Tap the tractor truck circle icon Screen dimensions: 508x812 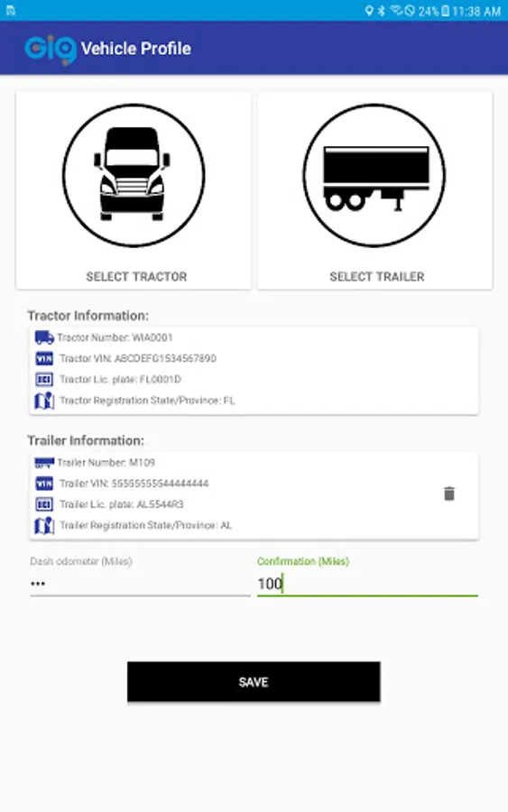(x=134, y=176)
